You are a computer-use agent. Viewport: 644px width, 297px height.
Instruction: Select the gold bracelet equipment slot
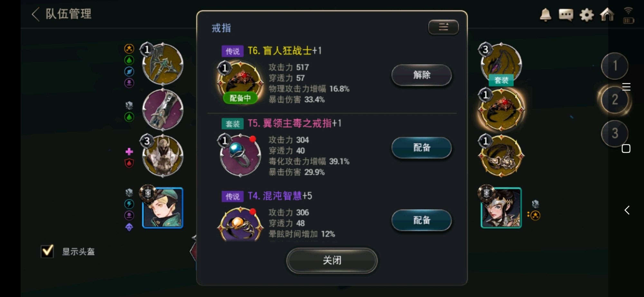[x=501, y=156]
